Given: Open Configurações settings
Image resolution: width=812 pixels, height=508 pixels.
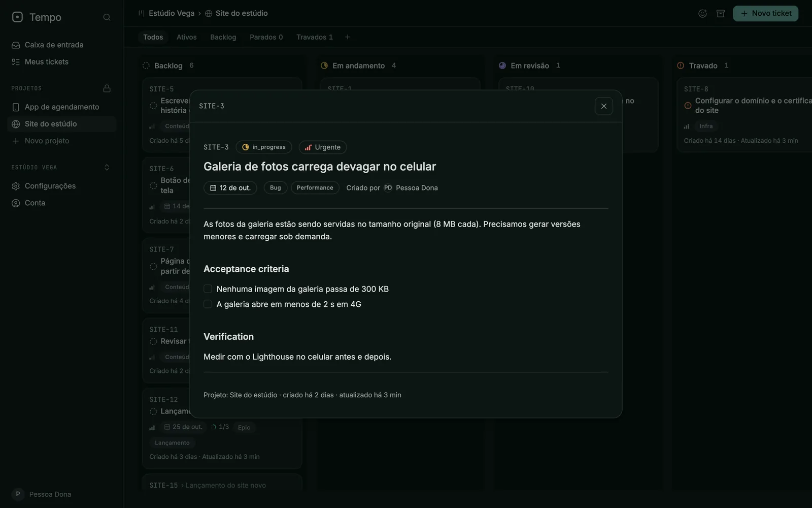Looking at the screenshot, I should (x=62, y=186).
